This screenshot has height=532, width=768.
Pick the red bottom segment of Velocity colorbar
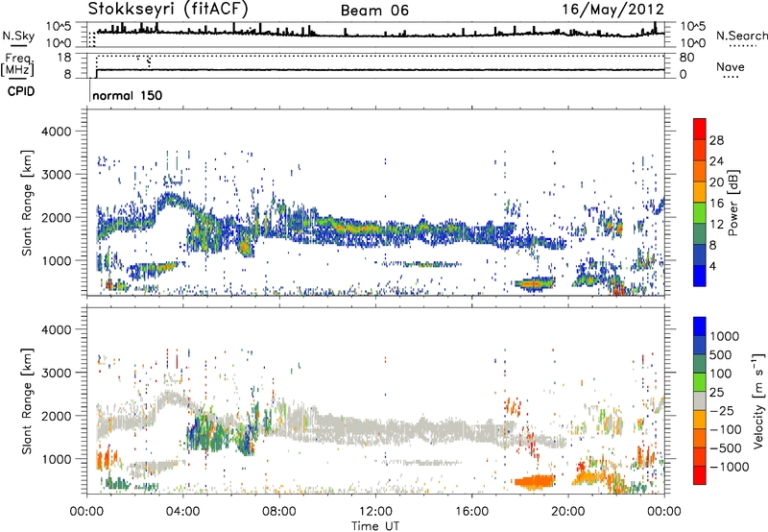700,475
